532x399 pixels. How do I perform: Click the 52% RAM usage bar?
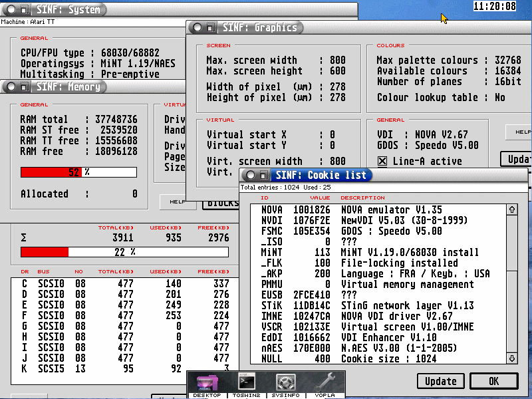tap(78, 172)
